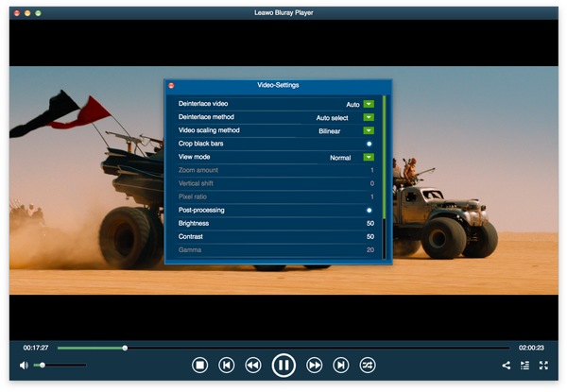The width and height of the screenshot is (567, 392).
Task: Close the Video-Settings dialog
Action: 171,86
